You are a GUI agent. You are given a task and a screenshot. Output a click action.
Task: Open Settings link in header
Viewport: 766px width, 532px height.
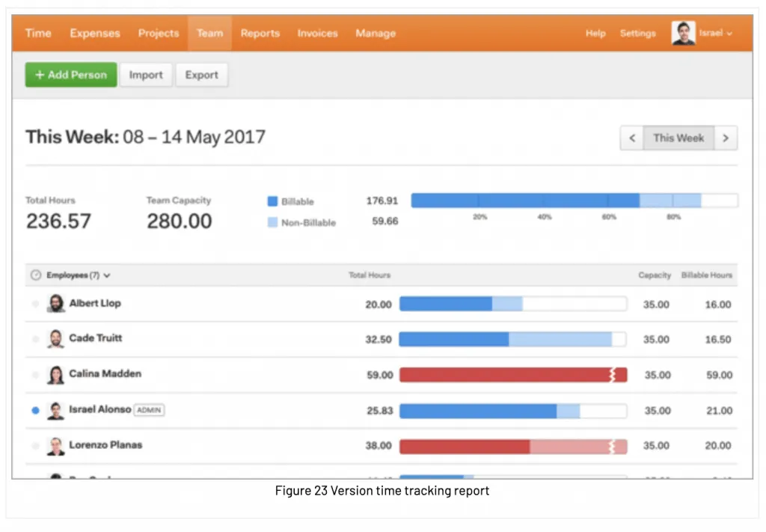point(637,33)
